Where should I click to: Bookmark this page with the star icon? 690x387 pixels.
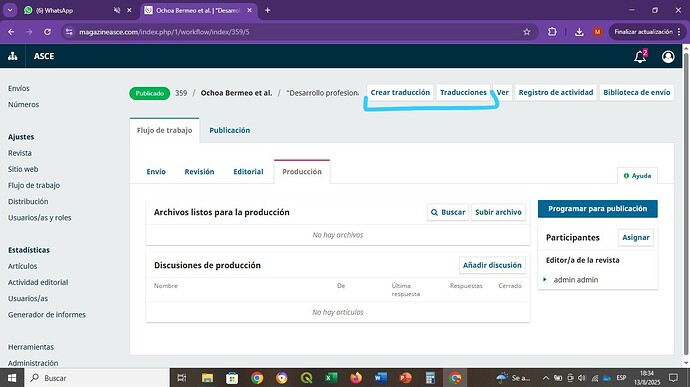click(526, 32)
